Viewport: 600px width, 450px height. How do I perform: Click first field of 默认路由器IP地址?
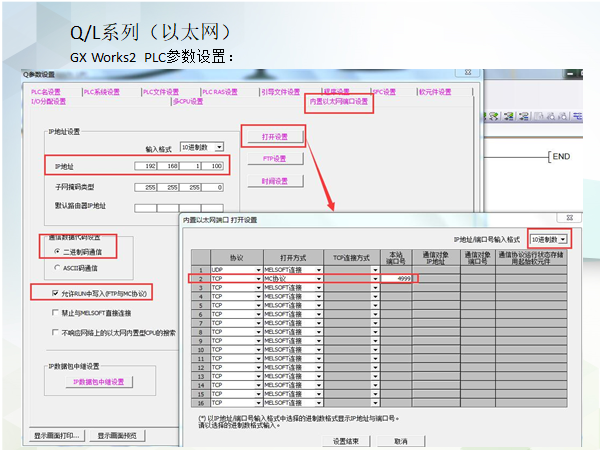click(x=145, y=208)
